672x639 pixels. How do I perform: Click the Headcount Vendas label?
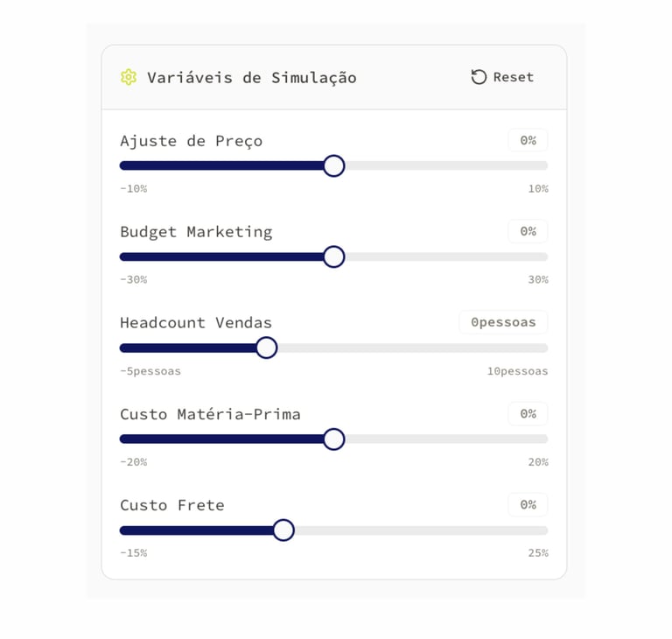pyautogui.click(x=196, y=323)
